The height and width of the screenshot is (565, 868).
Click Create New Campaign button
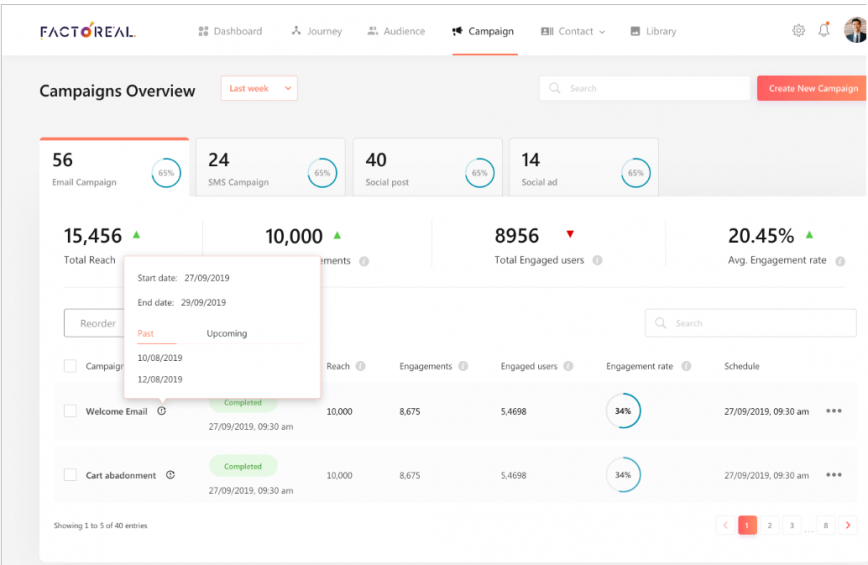pyautogui.click(x=812, y=89)
